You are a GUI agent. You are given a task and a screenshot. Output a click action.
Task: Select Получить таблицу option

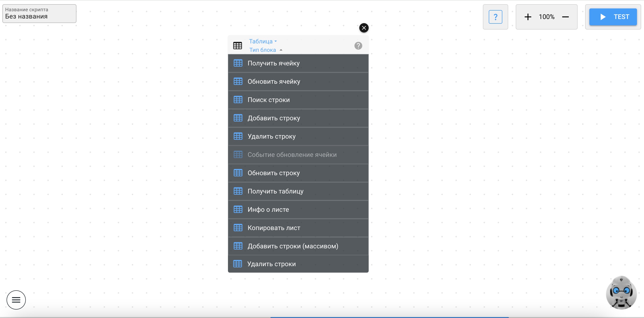click(x=298, y=191)
